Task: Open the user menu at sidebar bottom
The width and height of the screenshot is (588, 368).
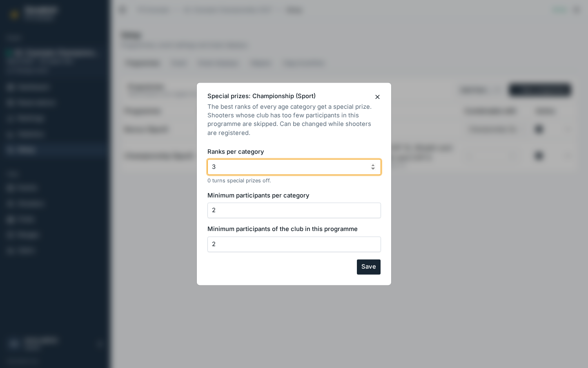Action: point(54,343)
